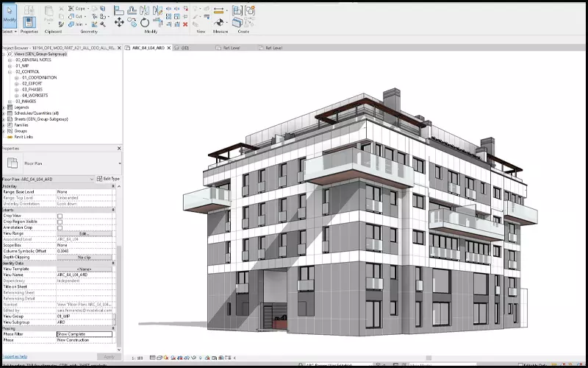The height and width of the screenshot is (368, 588).
Task: Select Mirror - Pick Axis tool
Action: coord(144,10)
